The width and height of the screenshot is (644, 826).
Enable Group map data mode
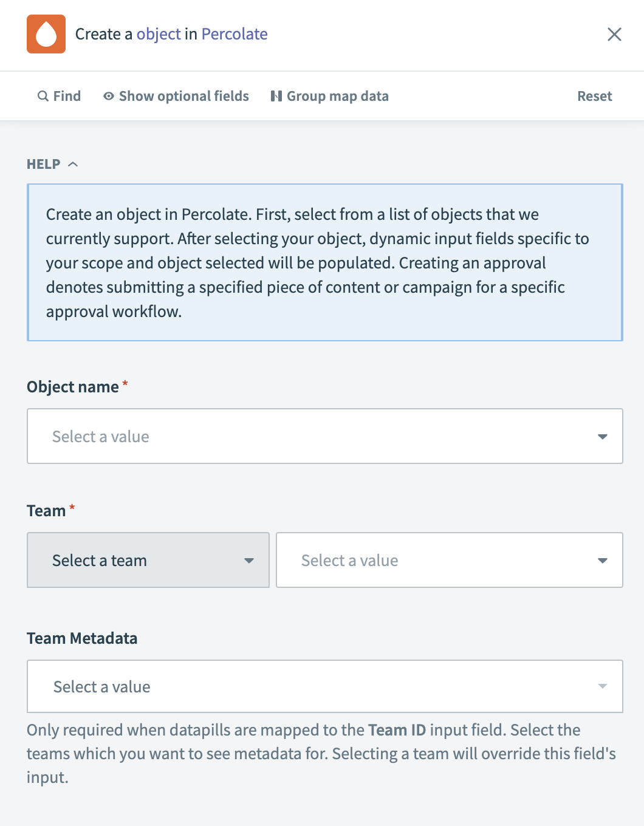click(x=338, y=96)
